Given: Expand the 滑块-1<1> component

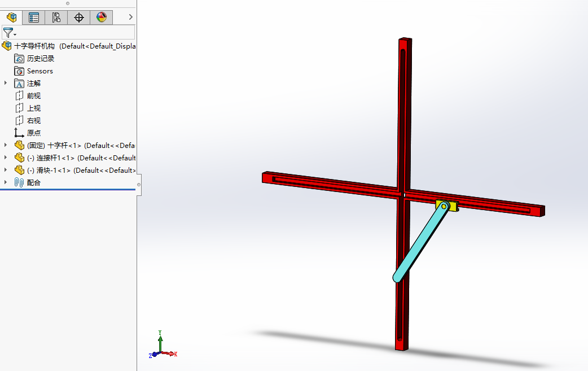Looking at the screenshot, I should [5, 169].
